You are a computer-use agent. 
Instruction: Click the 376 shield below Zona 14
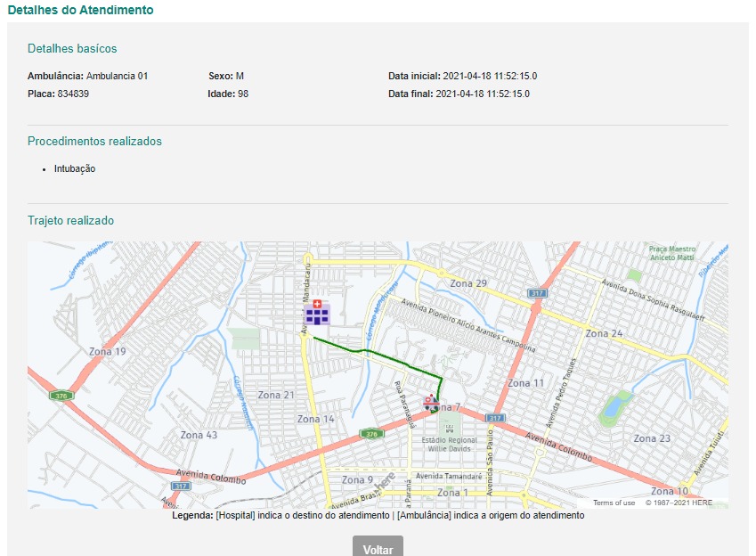(370, 434)
